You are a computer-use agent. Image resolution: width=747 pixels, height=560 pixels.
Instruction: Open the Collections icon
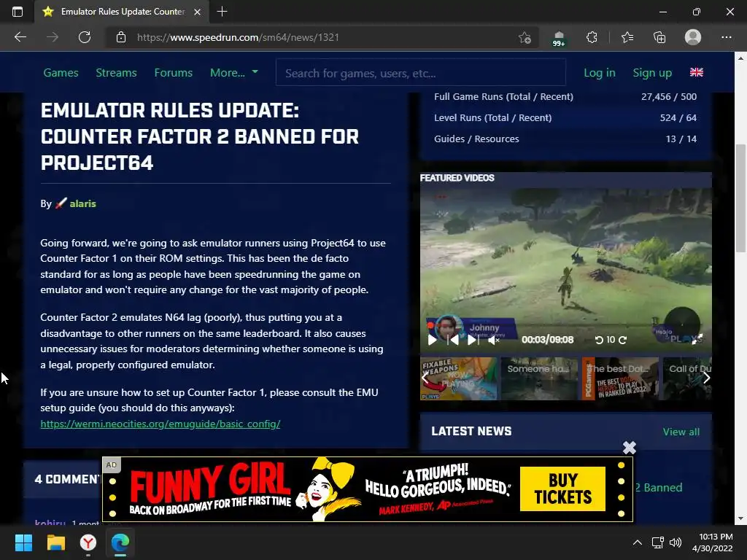pos(659,37)
